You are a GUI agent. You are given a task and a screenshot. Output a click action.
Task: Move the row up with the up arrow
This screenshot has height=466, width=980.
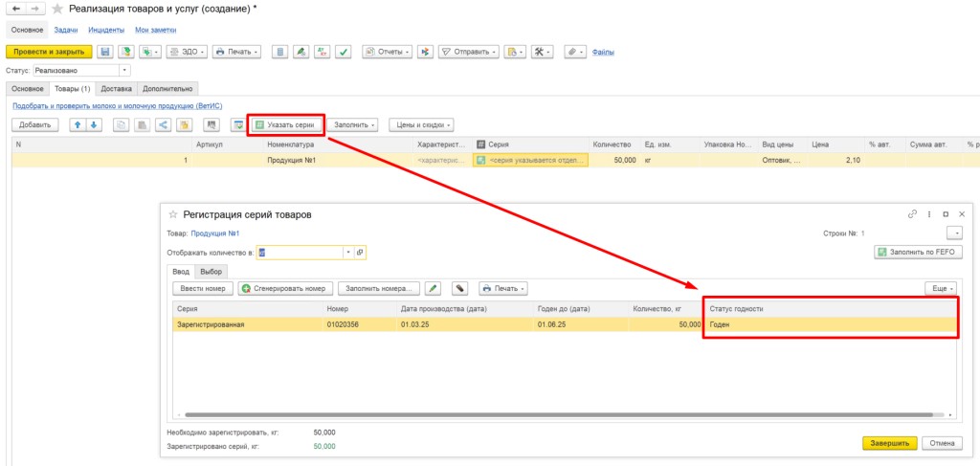(x=78, y=125)
